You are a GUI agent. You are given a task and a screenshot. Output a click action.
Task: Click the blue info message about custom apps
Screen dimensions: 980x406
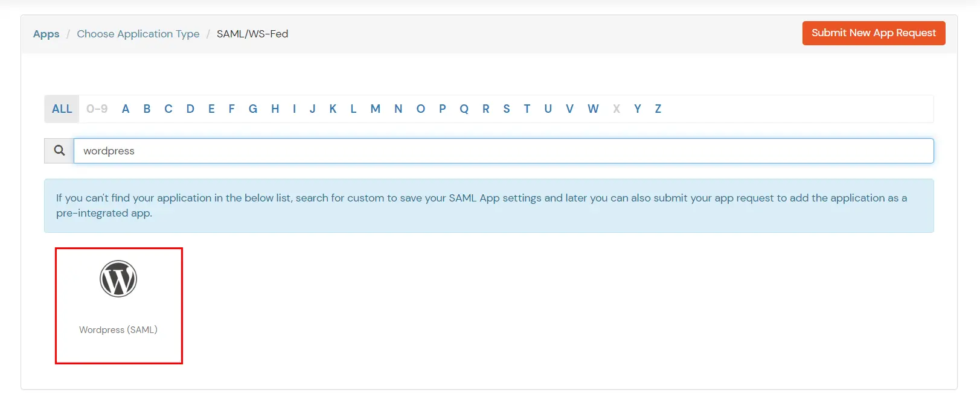tap(489, 206)
